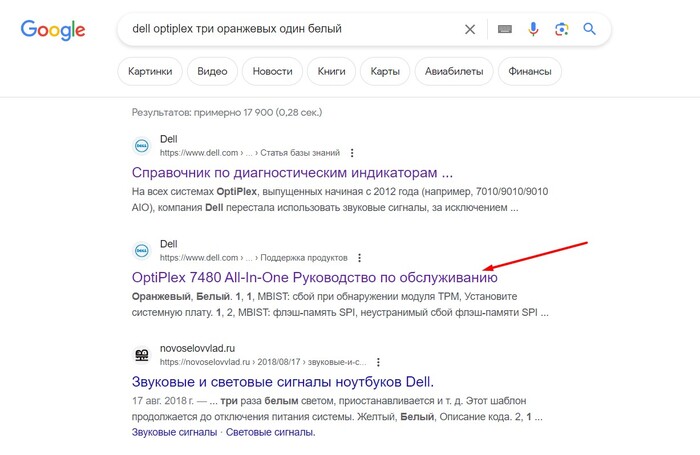The width and height of the screenshot is (700, 455).
Task: Select the Новости filter chip
Action: (x=273, y=72)
